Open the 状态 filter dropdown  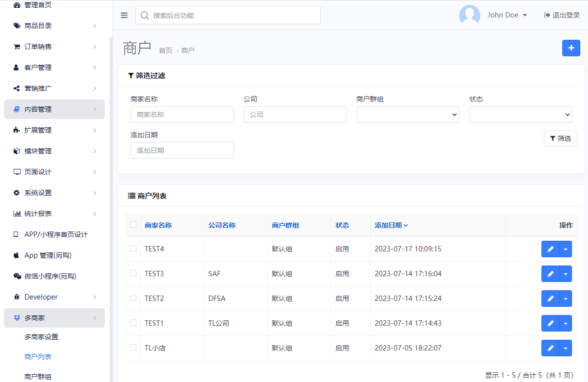[521, 115]
